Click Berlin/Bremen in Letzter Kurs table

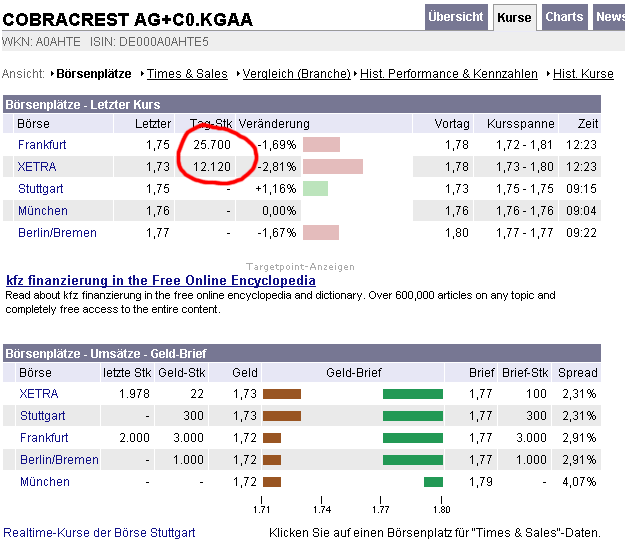click(57, 233)
